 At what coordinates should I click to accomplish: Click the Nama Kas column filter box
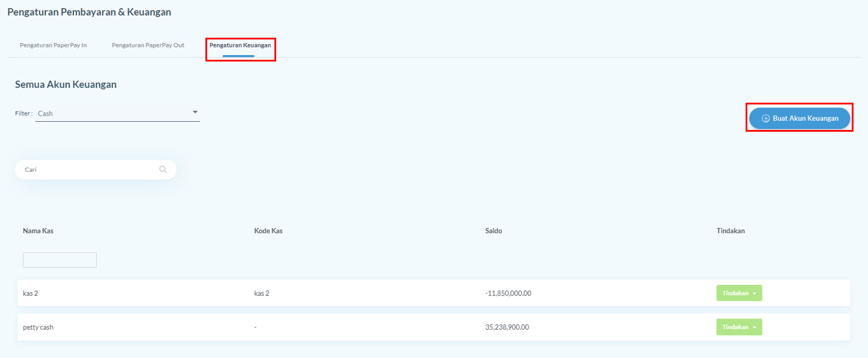click(x=60, y=260)
